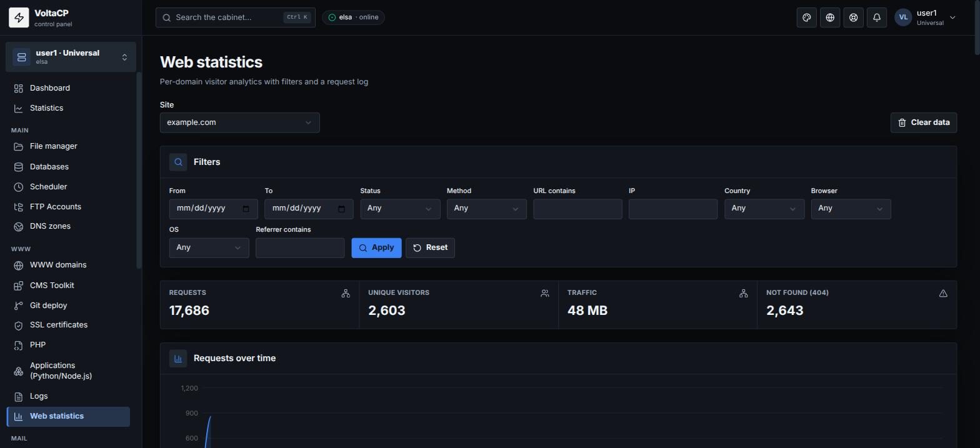
Task: Open the Country filter dropdown
Action: (764, 209)
